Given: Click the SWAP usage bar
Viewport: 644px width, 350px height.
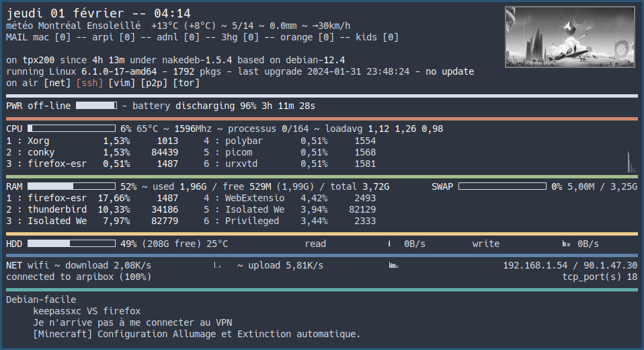Looking at the screenshot, I should tap(501, 186).
